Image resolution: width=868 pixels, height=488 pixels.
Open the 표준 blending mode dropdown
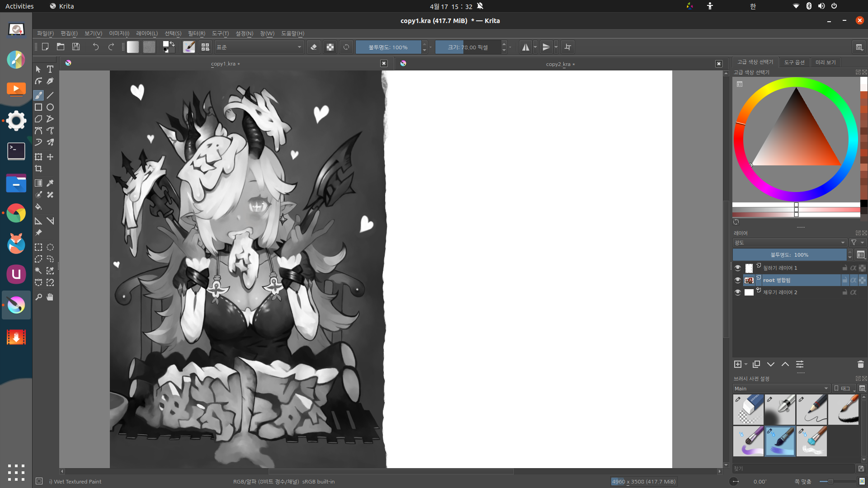click(x=259, y=47)
